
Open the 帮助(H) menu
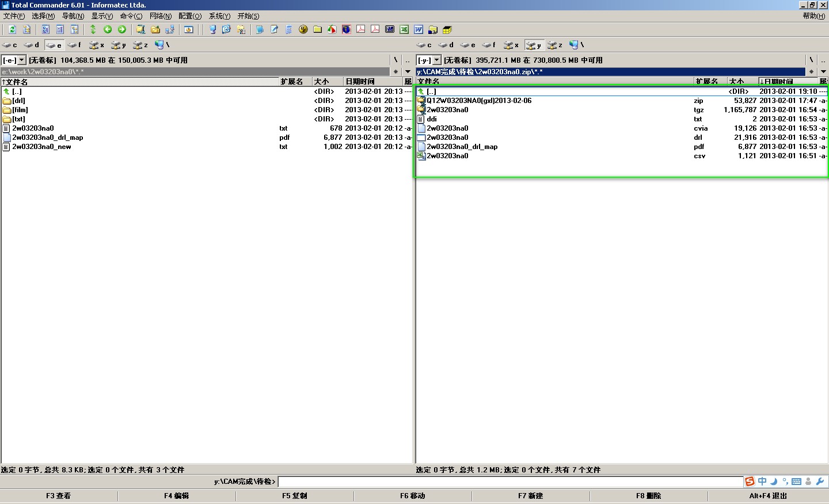coord(814,16)
